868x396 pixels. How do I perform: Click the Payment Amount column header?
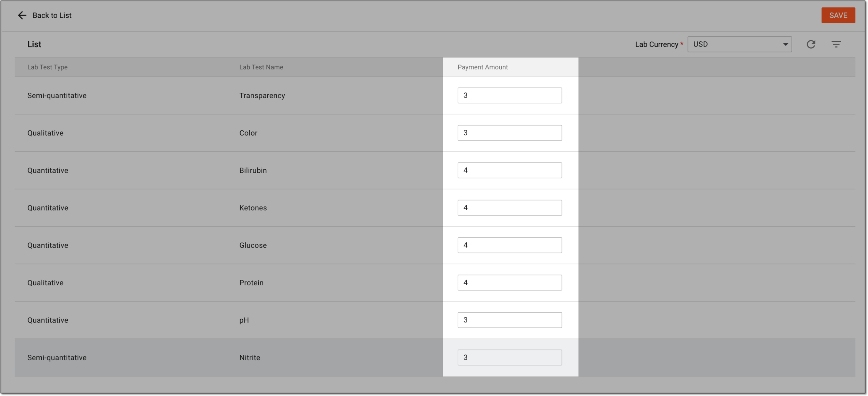(x=483, y=67)
